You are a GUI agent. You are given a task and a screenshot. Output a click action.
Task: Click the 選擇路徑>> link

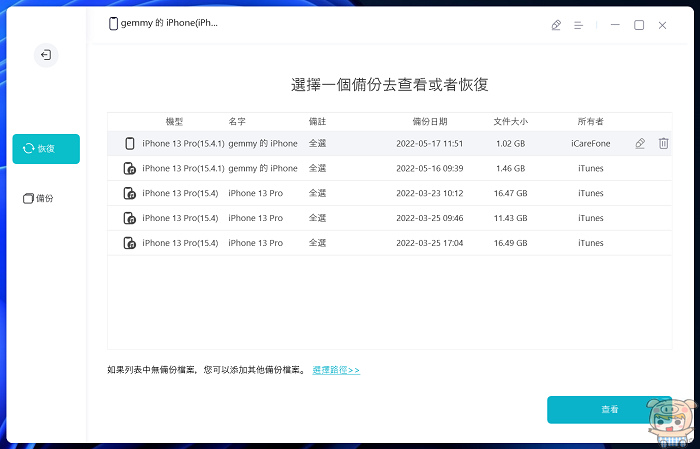coord(336,370)
